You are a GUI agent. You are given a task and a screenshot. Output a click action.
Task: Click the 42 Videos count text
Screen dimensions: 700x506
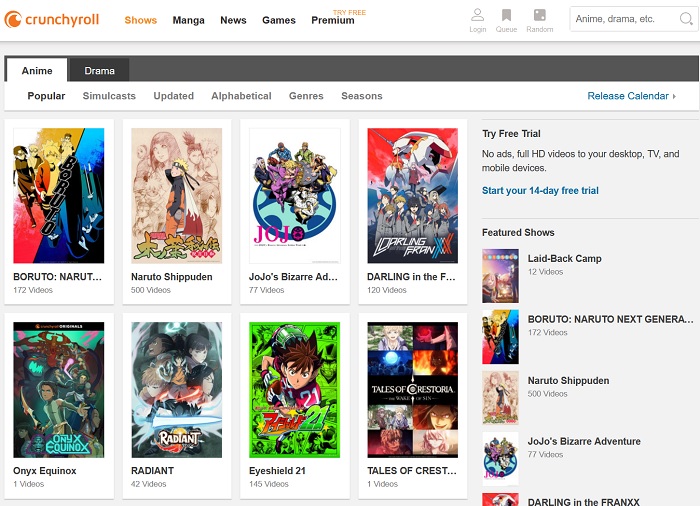pyautogui.click(x=149, y=484)
